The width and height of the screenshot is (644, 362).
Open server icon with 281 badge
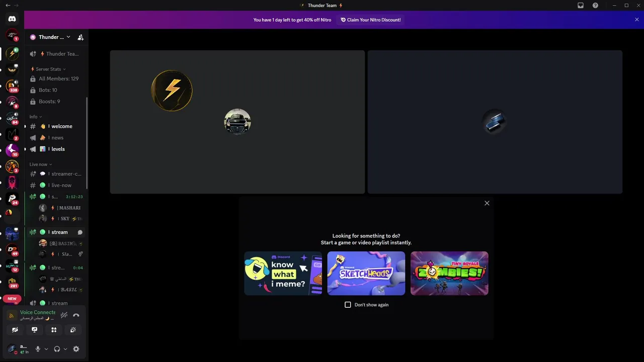[12, 282]
